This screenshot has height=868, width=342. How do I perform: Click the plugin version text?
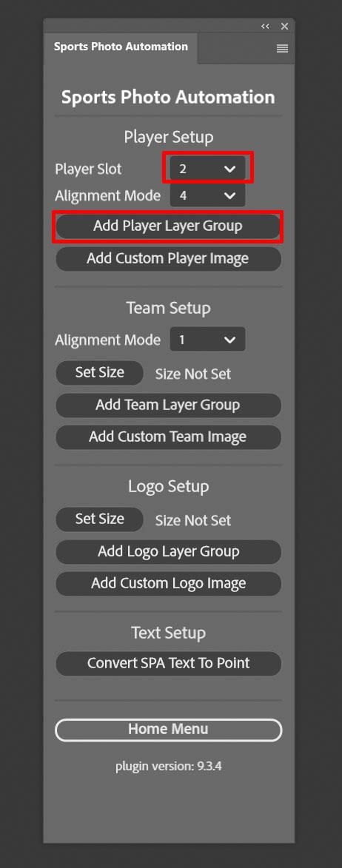coord(169,767)
